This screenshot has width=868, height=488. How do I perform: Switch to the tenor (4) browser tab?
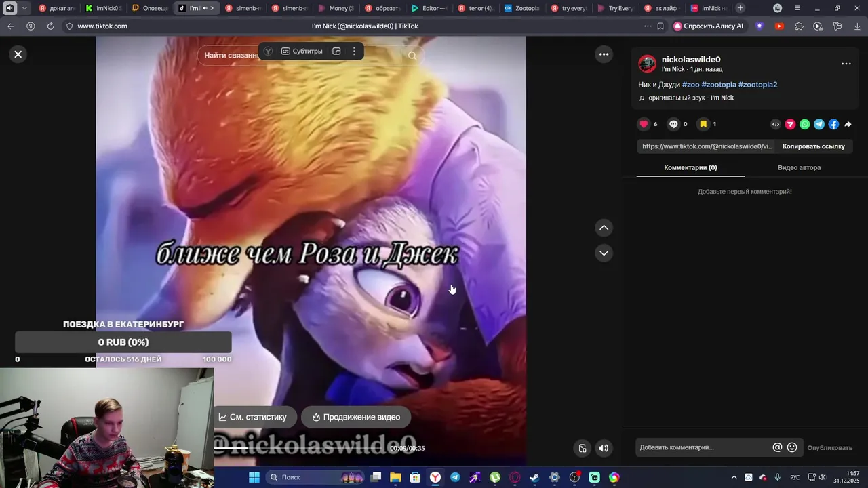(475, 8)
